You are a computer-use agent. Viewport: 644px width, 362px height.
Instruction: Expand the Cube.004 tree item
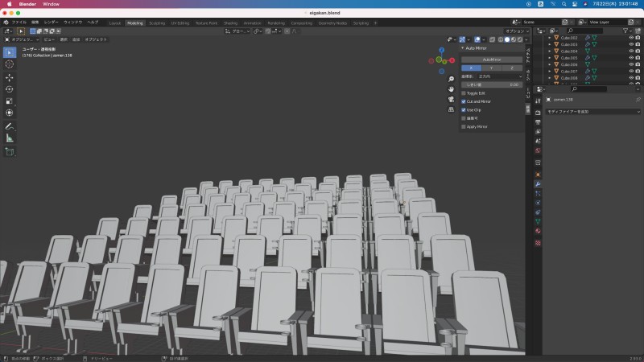click(550, 51)
